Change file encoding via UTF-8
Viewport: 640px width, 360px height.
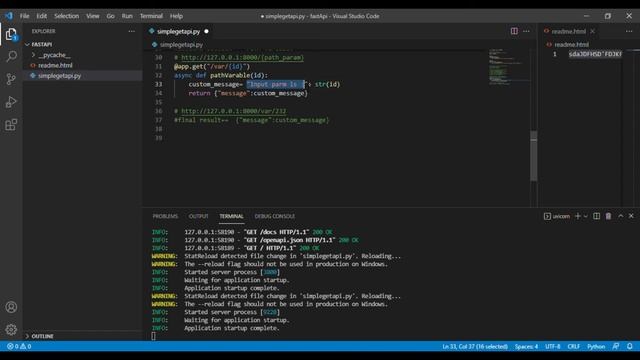tap(553, 346)
